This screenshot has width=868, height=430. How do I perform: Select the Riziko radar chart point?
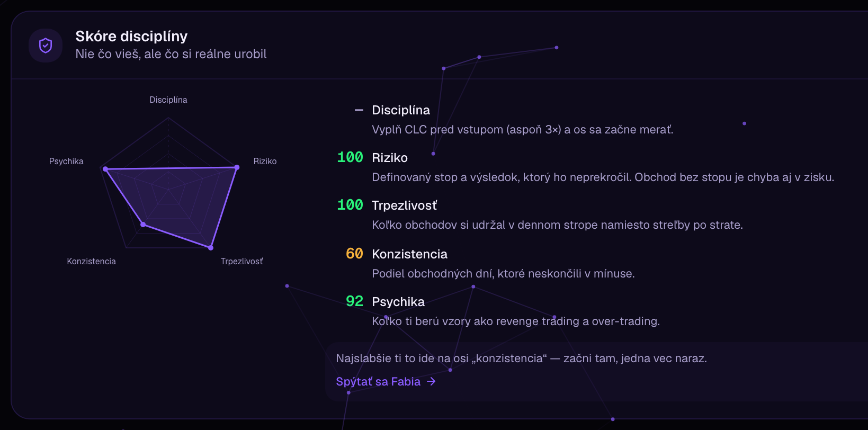tap(237, 167)
